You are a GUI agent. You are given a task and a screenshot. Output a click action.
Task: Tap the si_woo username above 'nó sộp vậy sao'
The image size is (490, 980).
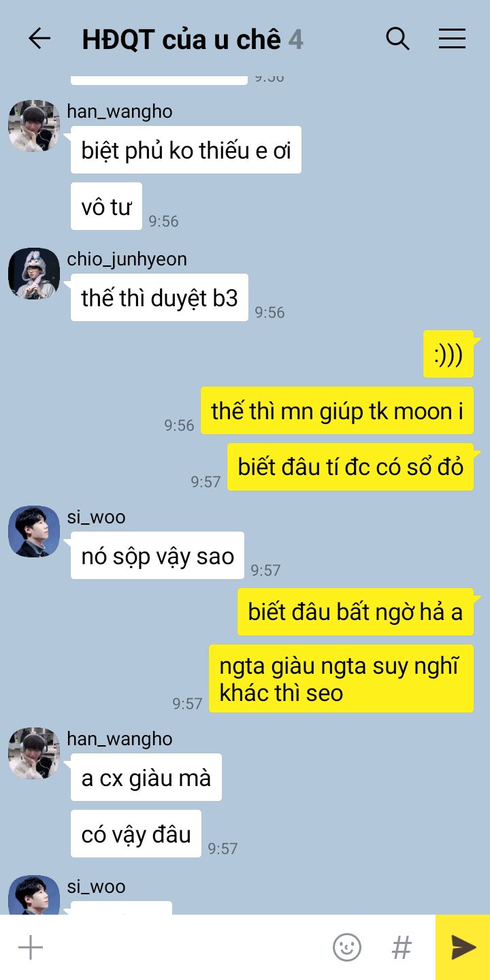96,517
